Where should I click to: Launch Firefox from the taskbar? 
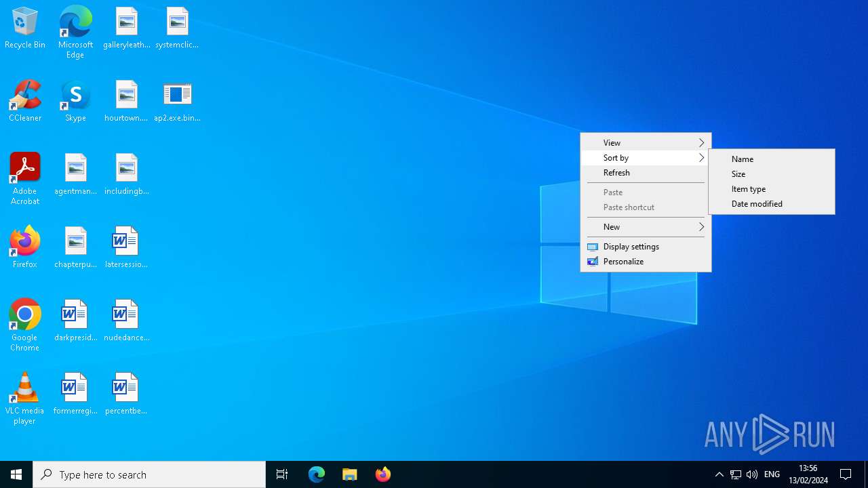coord(383,474)
